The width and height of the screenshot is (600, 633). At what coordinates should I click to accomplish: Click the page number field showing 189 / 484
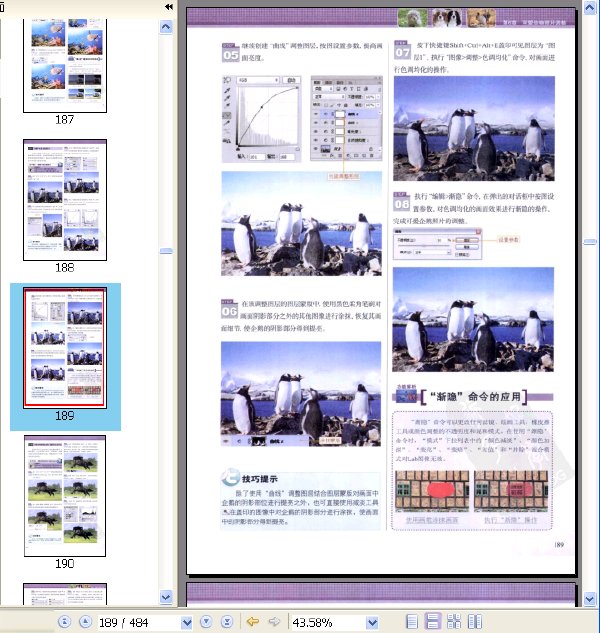click(x=139, y=622)
